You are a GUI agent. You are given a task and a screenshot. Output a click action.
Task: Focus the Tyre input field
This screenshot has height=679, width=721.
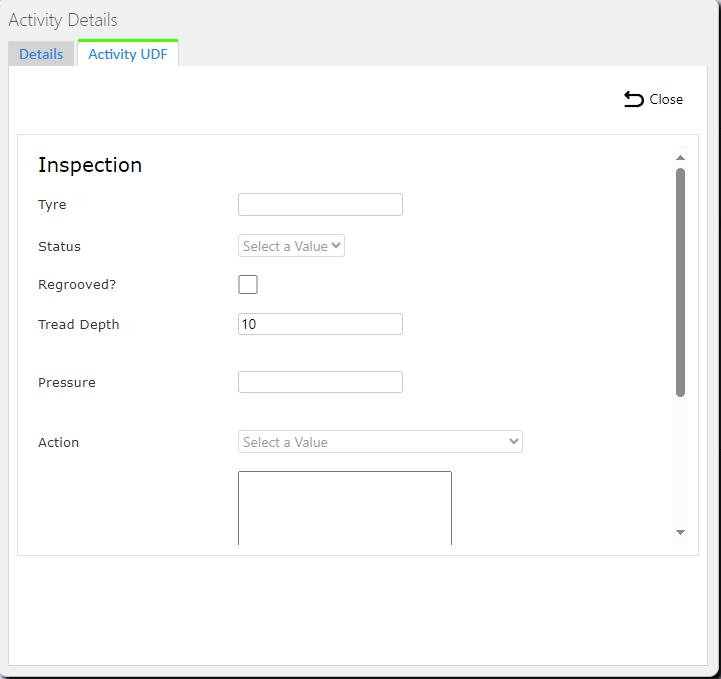pyautogui.click(x=320, y=205)
